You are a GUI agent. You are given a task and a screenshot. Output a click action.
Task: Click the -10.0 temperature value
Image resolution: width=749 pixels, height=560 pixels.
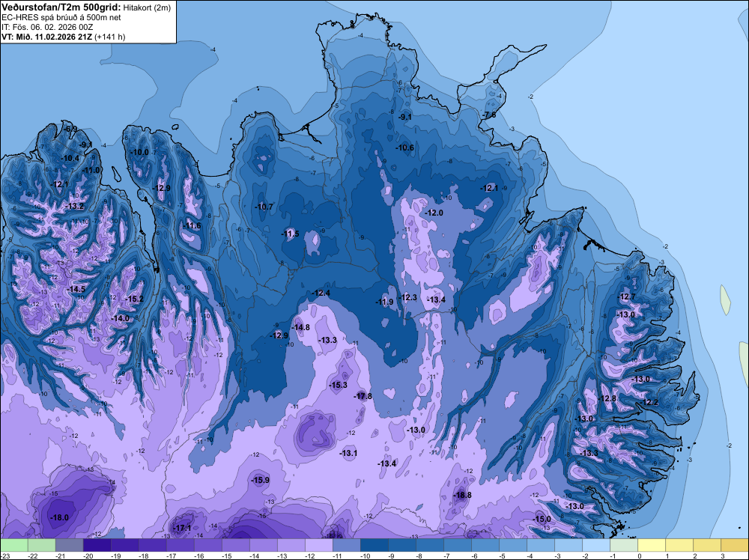click(x=140, y=152)
